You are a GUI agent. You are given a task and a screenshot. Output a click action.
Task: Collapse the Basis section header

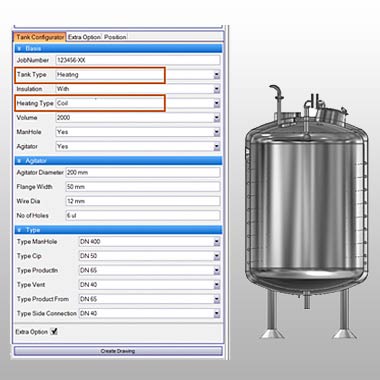[118, 48]
